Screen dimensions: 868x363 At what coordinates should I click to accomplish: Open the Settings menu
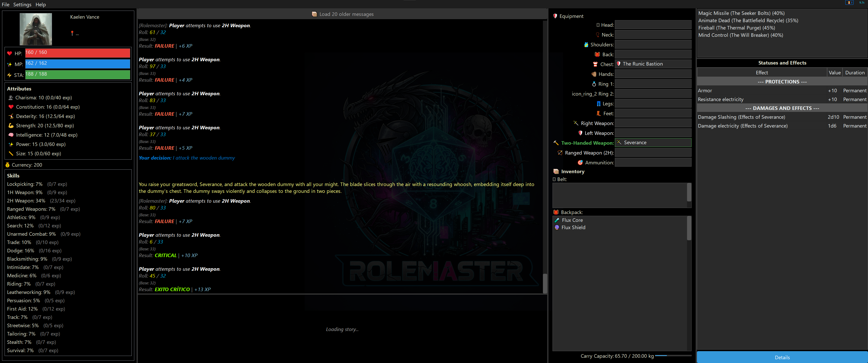(22, 4)
